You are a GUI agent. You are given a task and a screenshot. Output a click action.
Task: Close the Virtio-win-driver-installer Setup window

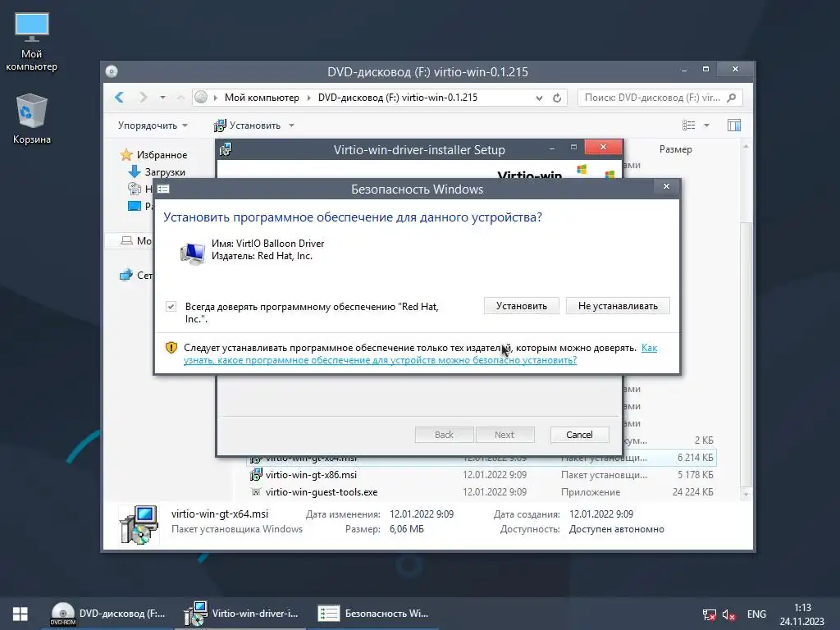tap(603, 147)
